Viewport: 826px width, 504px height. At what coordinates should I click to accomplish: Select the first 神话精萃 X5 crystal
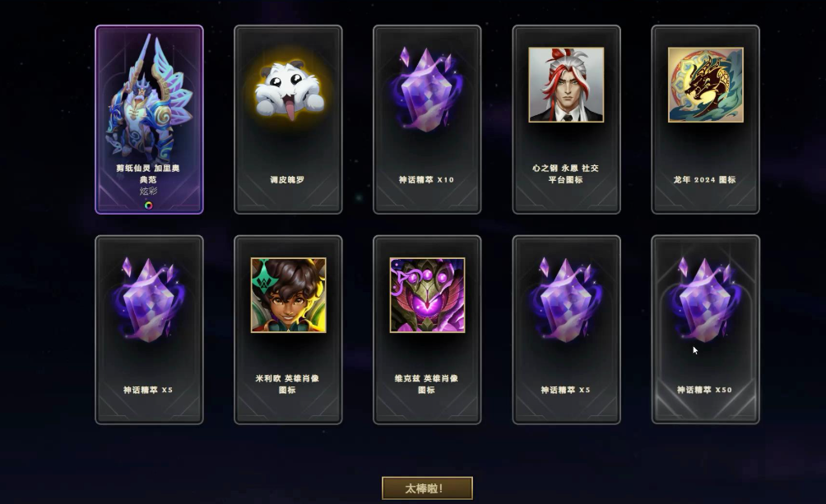149,300
